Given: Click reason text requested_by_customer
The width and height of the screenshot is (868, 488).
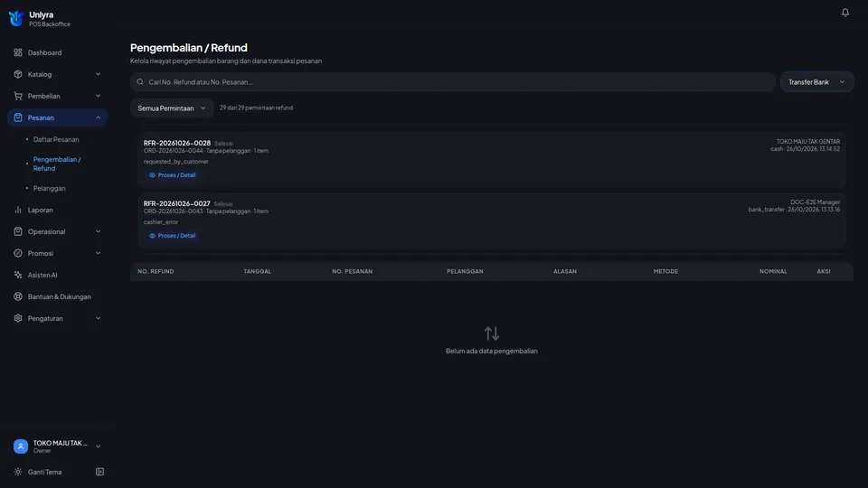Looking at the screenshot, I should tap(176, 162).
